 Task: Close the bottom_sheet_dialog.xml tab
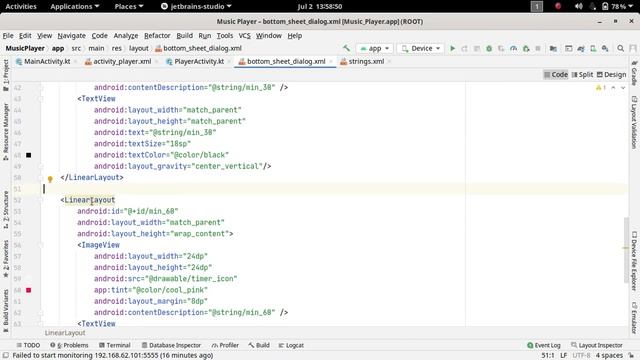pos(331,62)
